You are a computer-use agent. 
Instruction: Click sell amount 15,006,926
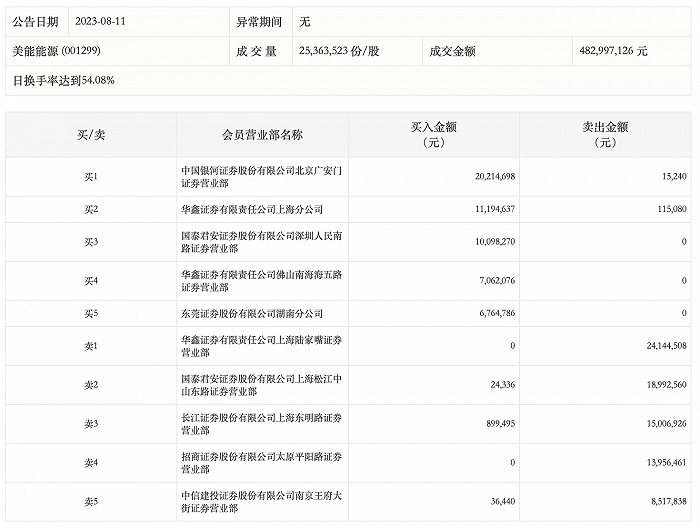tap(667, 424)
